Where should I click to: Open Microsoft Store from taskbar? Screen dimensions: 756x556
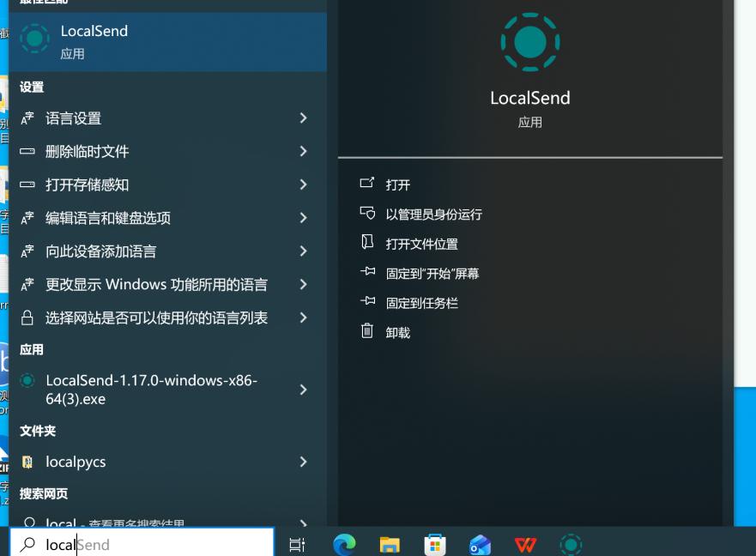435,545
